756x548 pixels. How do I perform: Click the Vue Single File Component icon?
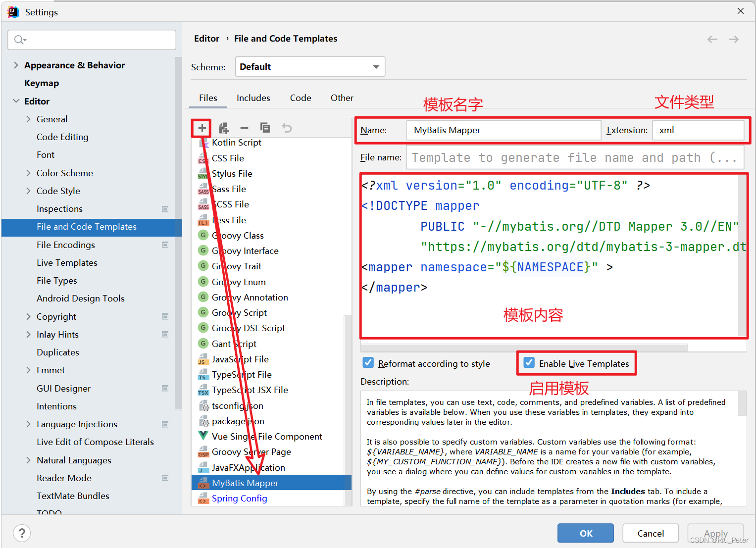point(203,436)
